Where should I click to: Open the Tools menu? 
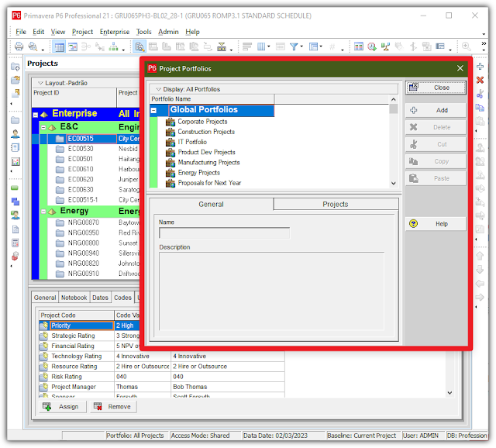pyautogui.click(x=143, y=32)
